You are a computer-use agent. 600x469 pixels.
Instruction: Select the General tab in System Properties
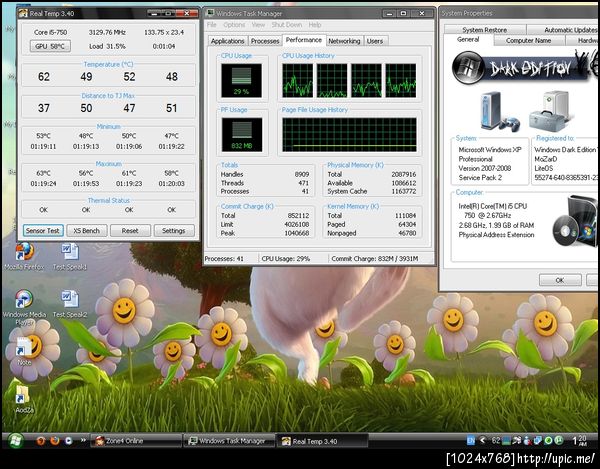468,39
